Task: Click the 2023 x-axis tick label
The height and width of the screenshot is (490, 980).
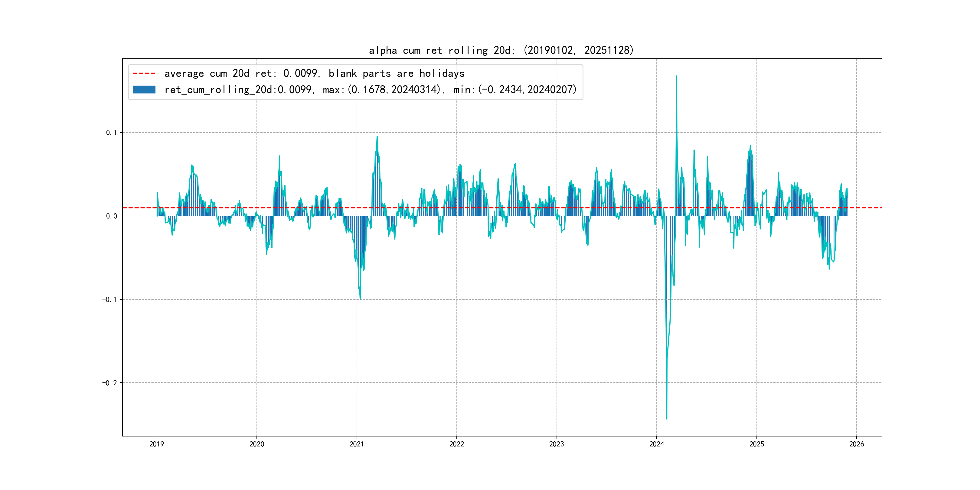Action: 557,444
